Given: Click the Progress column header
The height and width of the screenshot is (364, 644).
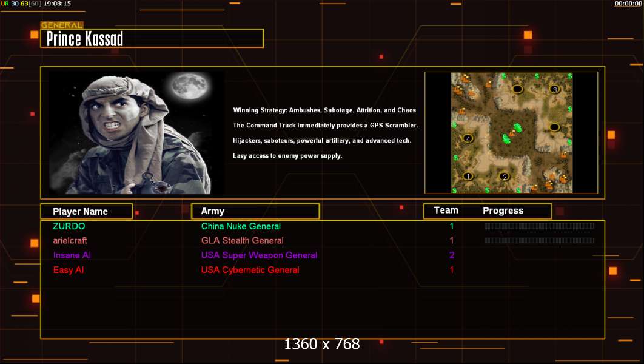Looking at the screenshot, I should coord(503,211).
